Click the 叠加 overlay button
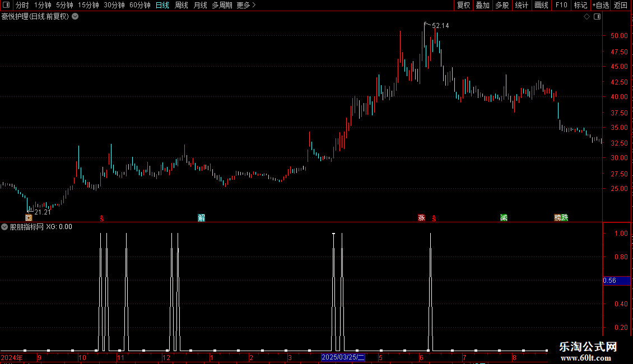The image size is (633, 364). 482,5
